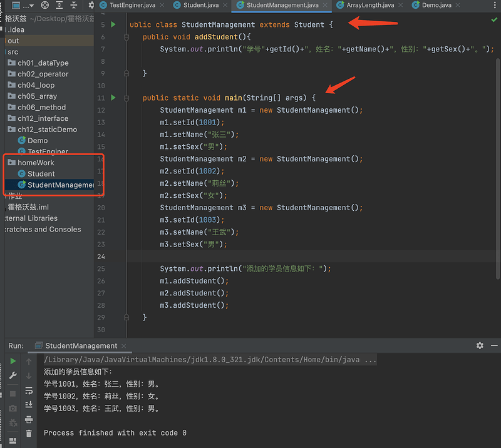The height and width of the screenshot is (448, 501).
Task: Click print console output icon
Action: click(x=29, y=419)
